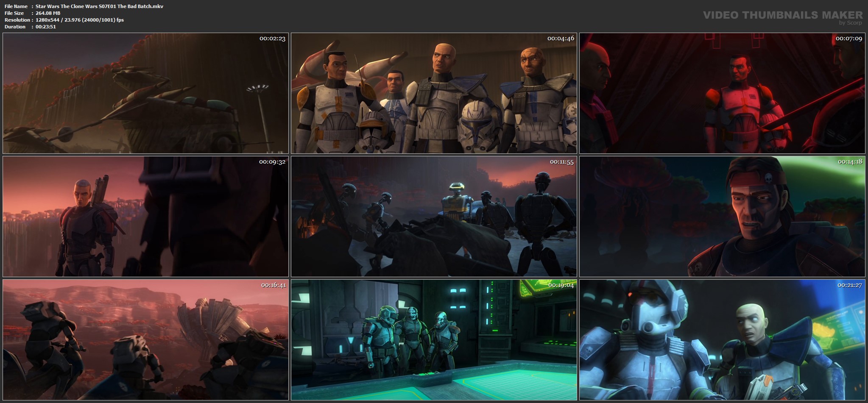Click the 00:09:32 sunset trooper thumbnail
Screen dimensions: 868x403
pyautogui.click(x=145, y=217)
